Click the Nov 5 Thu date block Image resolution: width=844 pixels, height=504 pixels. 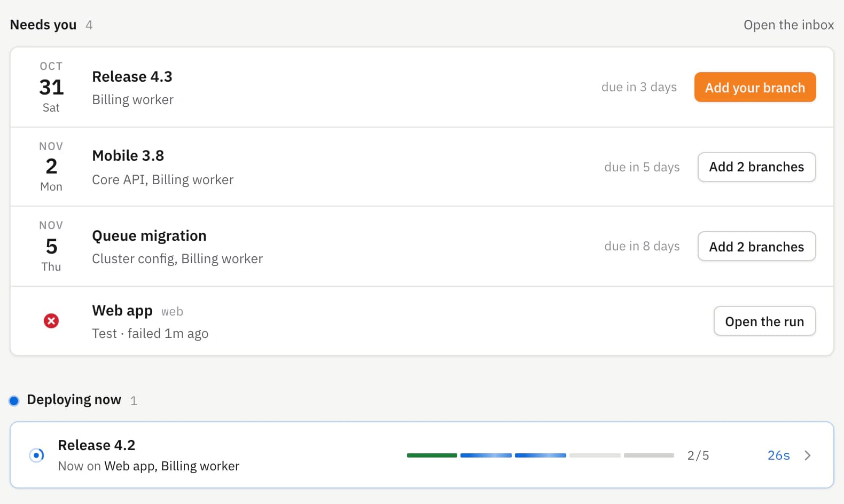point(51,246)
